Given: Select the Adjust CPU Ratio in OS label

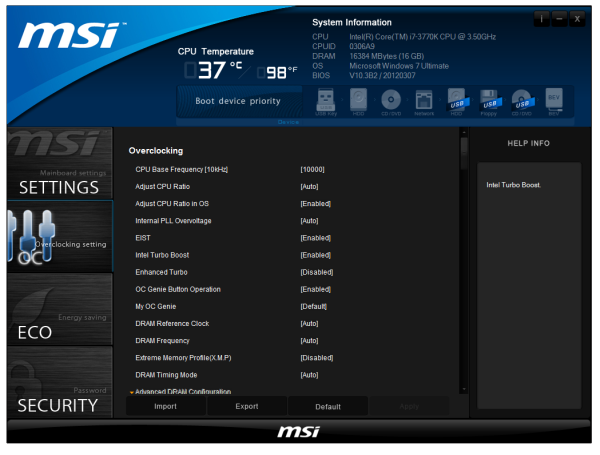Looking at the screenshot, I should coord(172,204).
